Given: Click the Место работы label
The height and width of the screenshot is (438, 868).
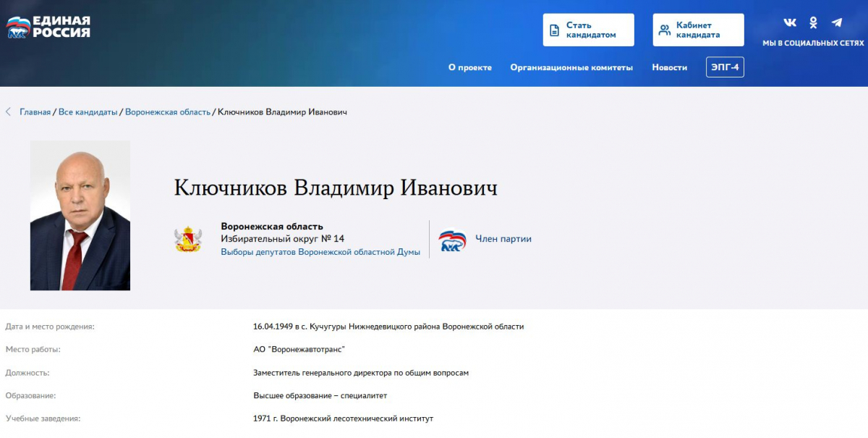Looking at the screenshot, I should [33, 350].
